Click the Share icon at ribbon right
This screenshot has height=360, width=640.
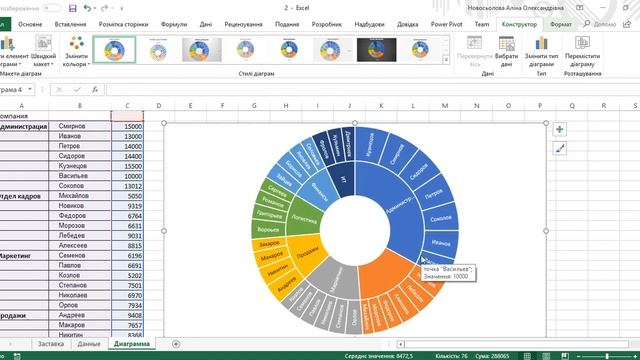point(627,24)
